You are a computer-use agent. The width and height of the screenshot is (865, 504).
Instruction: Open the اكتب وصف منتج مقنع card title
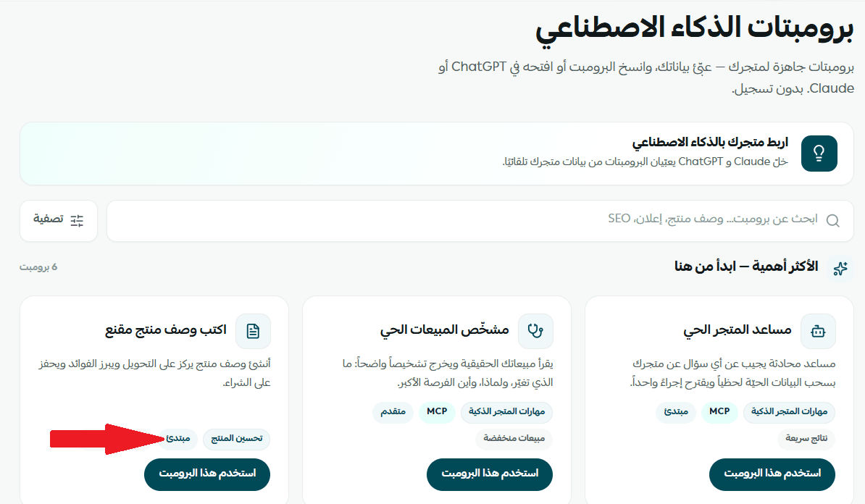tap(166, 330)
